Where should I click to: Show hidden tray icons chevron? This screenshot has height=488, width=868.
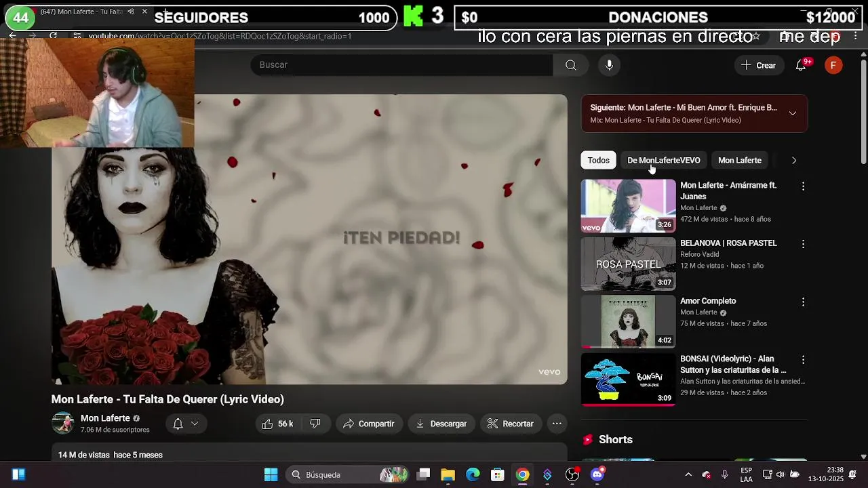click(688, 474)
